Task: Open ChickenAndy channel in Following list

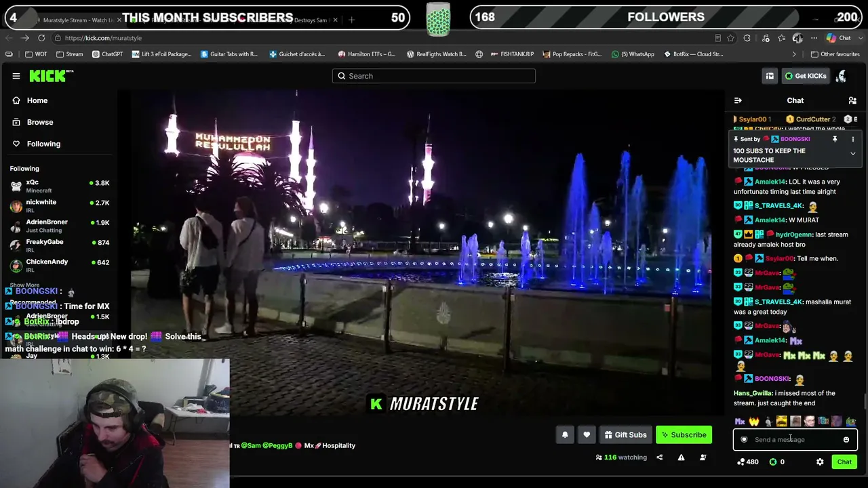Action: click(60, 264)
